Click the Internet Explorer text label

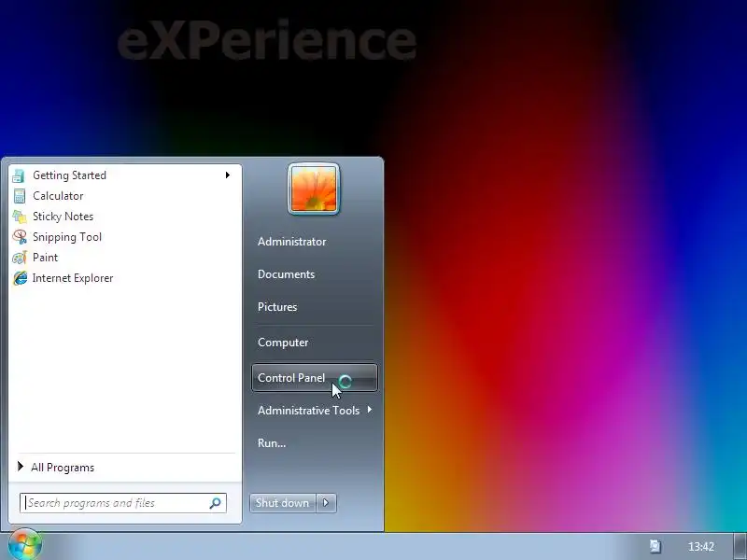click(x=73, y=277)
